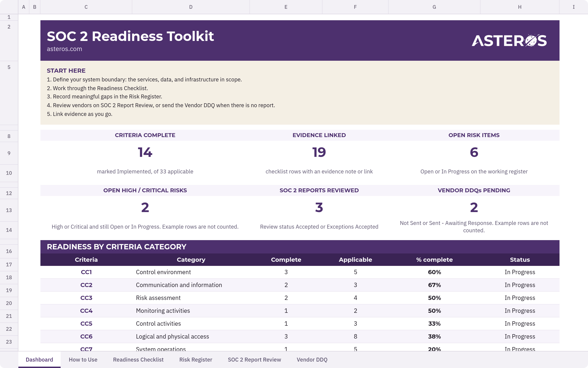Select row 23 header
This screenshot has height=368, width=588.
[9, 342]
